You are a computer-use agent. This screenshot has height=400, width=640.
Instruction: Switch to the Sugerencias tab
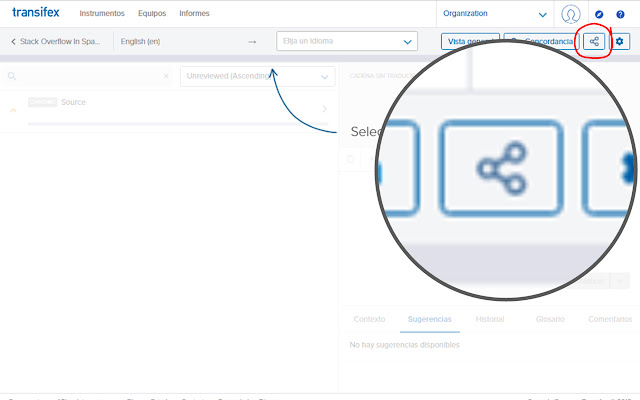[x=429, y=319]
